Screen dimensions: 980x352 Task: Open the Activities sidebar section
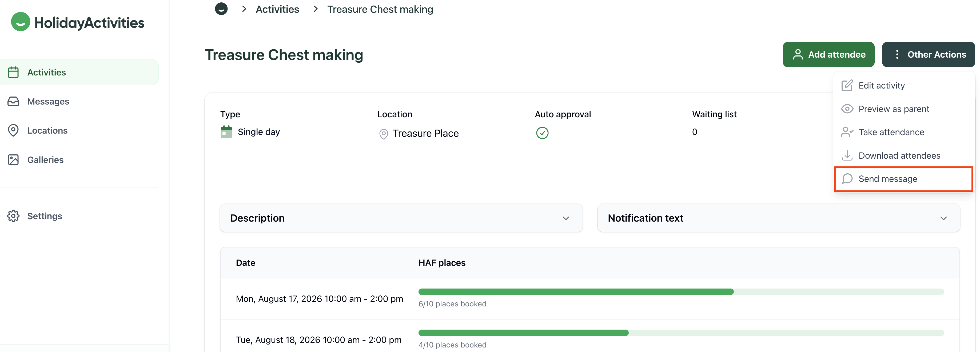pos(79,72)
